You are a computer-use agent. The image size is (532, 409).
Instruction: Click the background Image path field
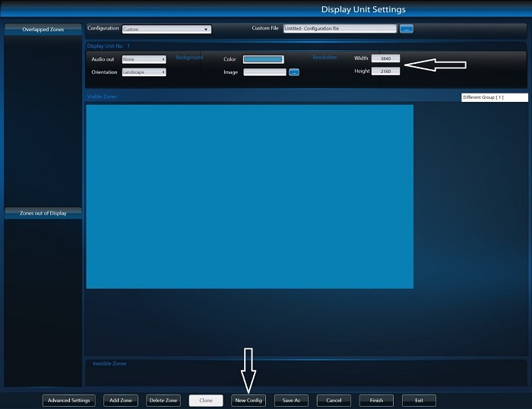(x=265, y=72)
